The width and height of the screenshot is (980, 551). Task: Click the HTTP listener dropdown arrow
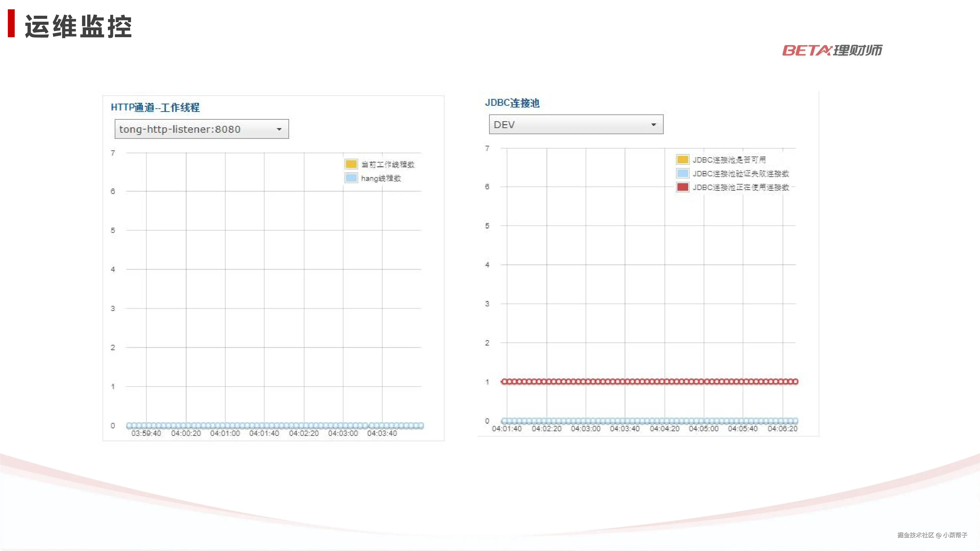tap(279, 129)
